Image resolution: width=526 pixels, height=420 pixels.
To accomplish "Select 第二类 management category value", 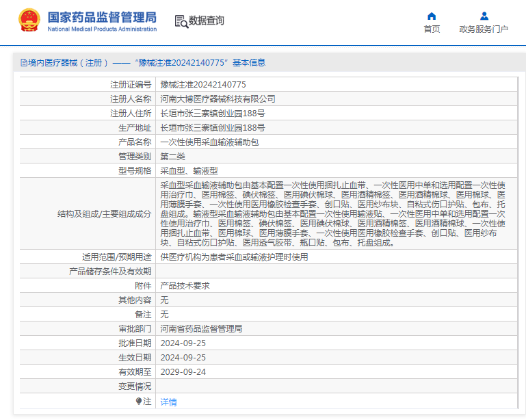I will tap(172, 157).
